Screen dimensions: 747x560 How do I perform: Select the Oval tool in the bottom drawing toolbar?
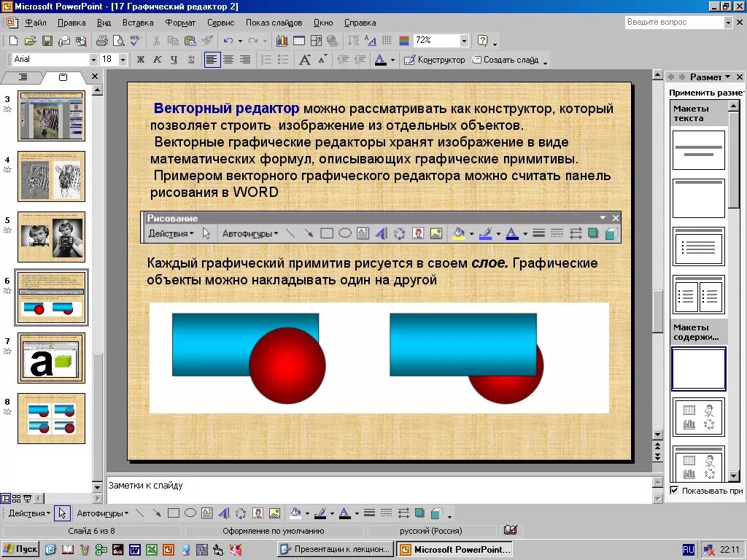190,513
